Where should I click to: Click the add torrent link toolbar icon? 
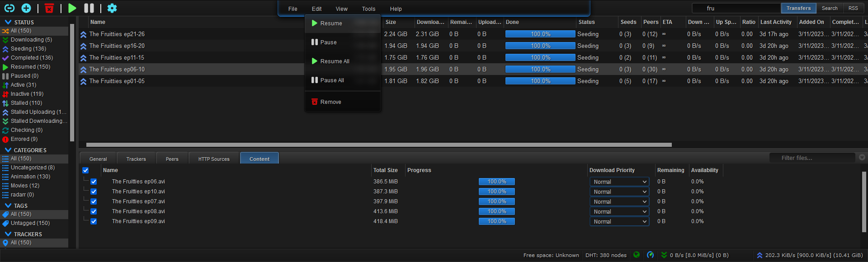[x=9, y=8]
